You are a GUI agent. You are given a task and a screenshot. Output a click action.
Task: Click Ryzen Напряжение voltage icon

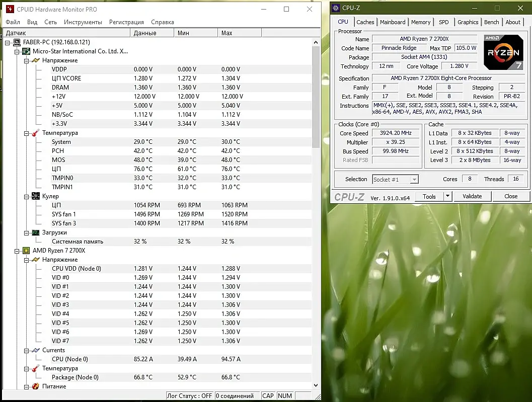click(36, 260)
